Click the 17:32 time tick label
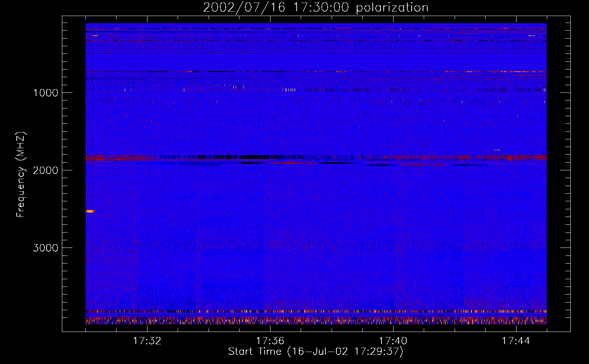Screen dimensions: 589x364 (x=147, y=341)
